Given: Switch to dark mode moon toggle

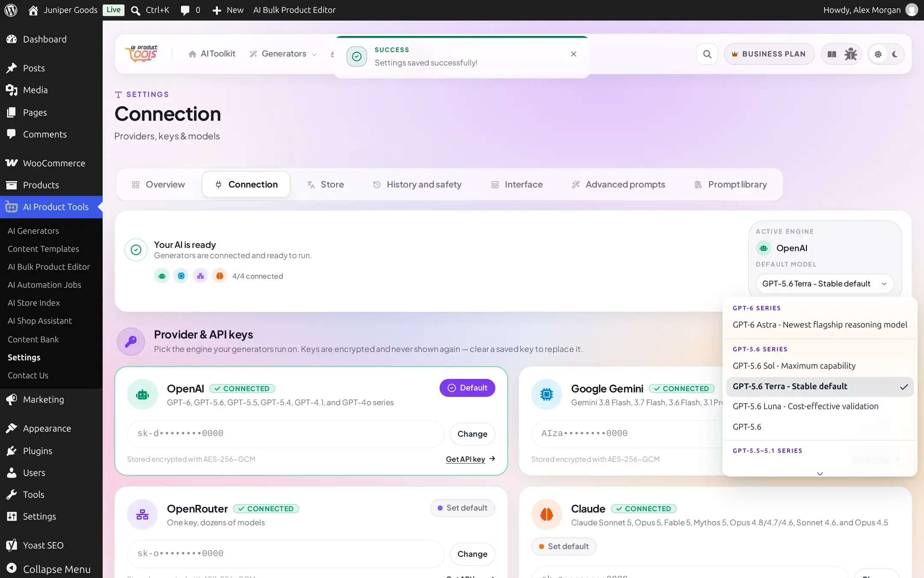Looking at the screenshot, I should [895, 54].
